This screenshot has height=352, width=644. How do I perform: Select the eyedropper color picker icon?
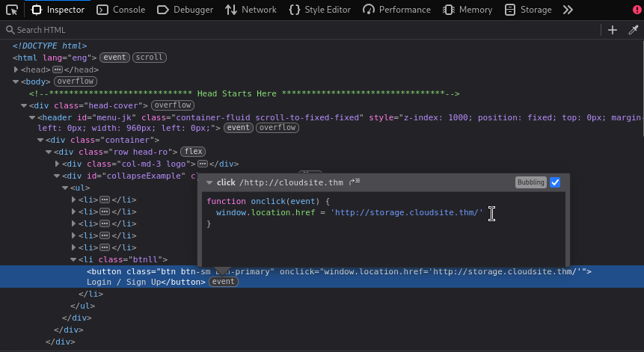[634, 30]
